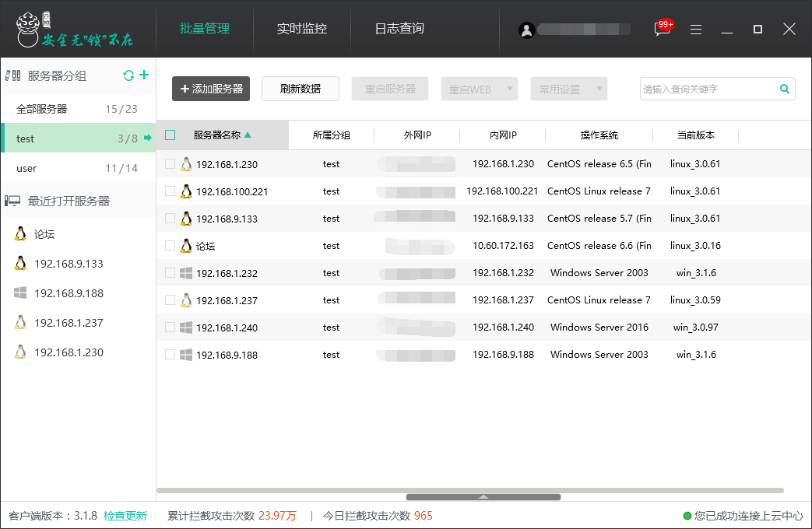Expand the bottom panel arrow handle
This screenshot has width=812, height=529.
[483, 496]
